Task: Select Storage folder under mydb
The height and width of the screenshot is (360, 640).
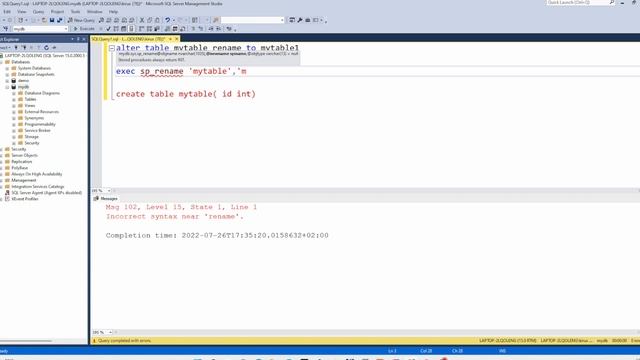Action: tap(31, 137)
